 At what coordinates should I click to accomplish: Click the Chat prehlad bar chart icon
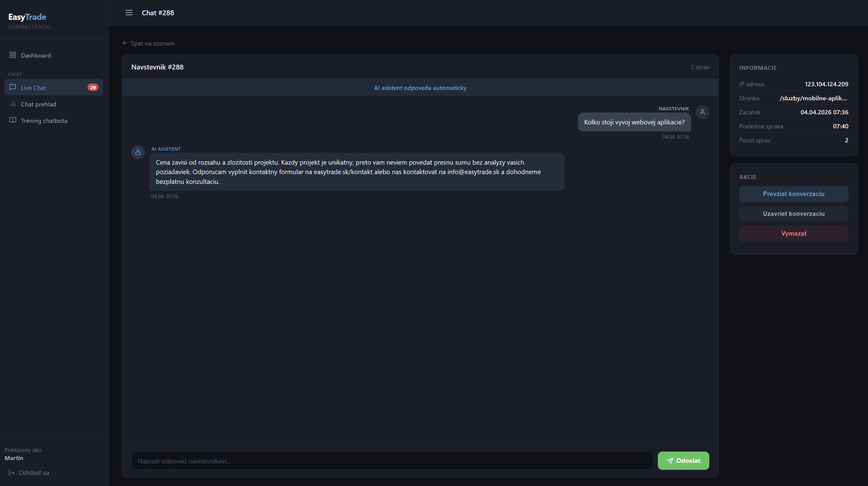[x=13, y=104]
